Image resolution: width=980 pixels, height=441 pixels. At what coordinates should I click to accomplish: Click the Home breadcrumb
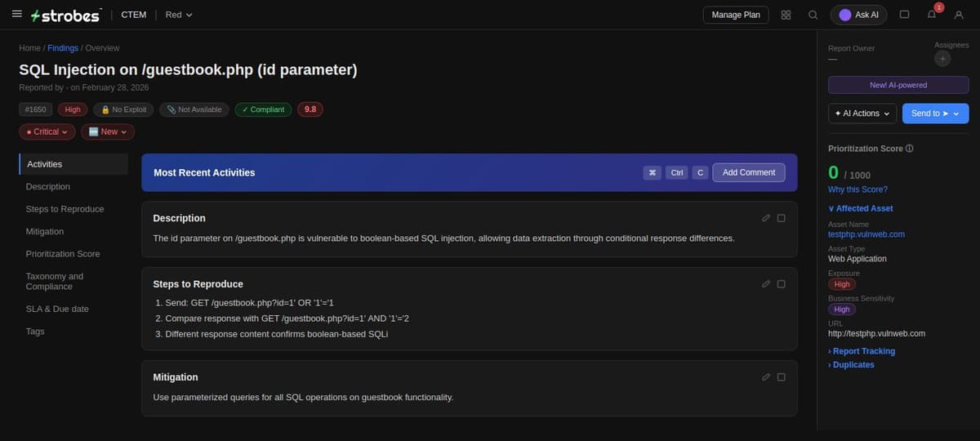[x=29, y=48]
